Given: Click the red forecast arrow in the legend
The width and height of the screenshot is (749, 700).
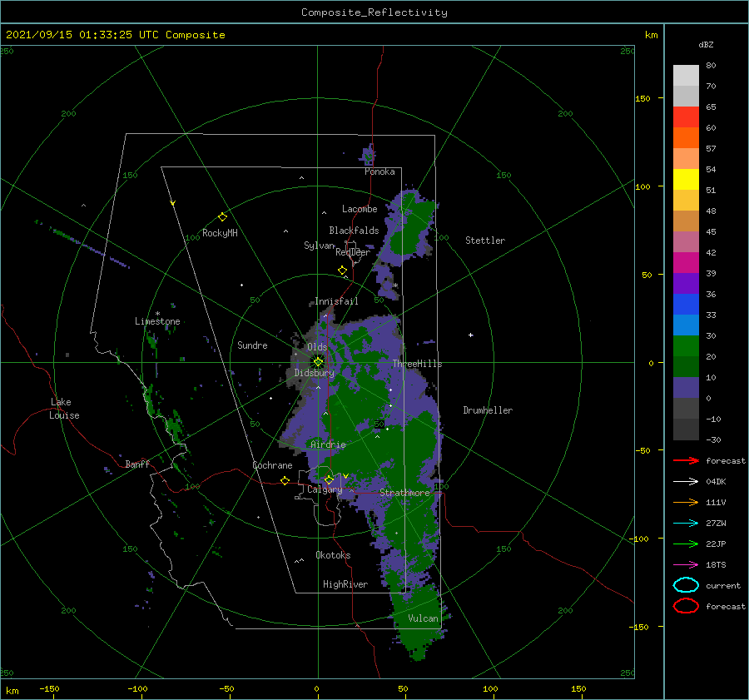Looking at the screenshot, I should [686, 460].
